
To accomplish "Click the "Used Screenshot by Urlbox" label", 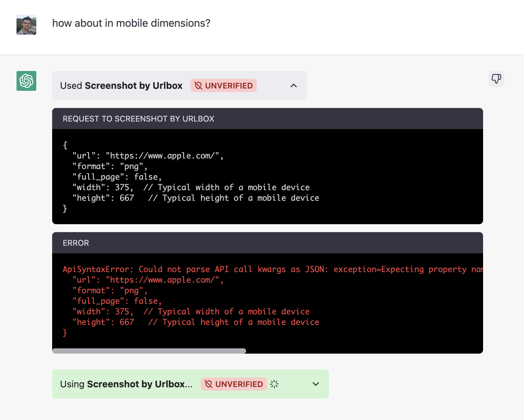I will tap(121, 86).
